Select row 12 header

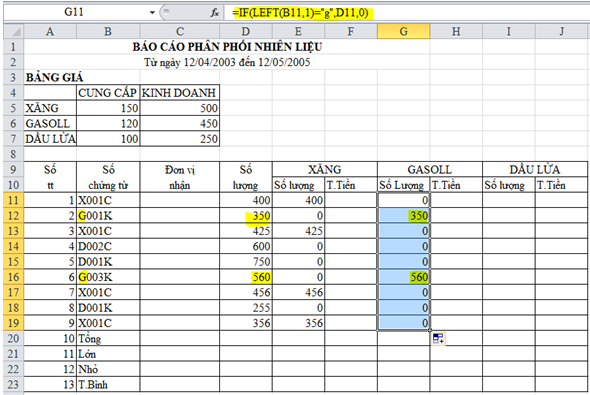(14, 216)
